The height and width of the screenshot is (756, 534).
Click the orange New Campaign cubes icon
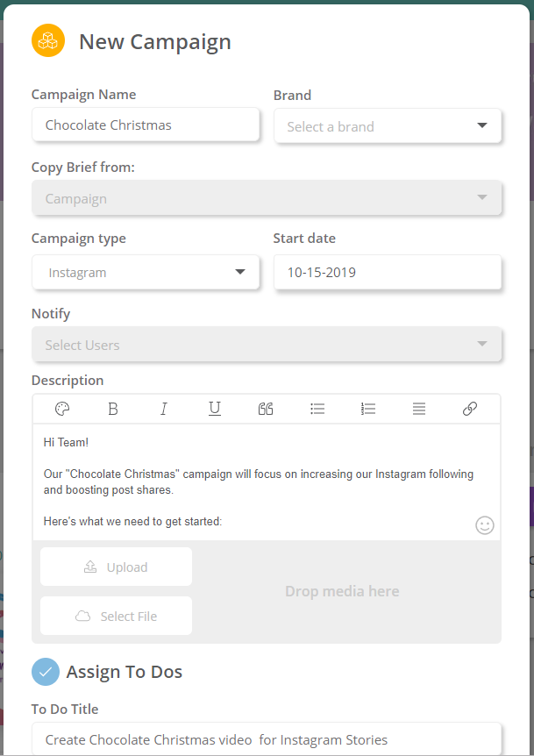pos(48,40)
